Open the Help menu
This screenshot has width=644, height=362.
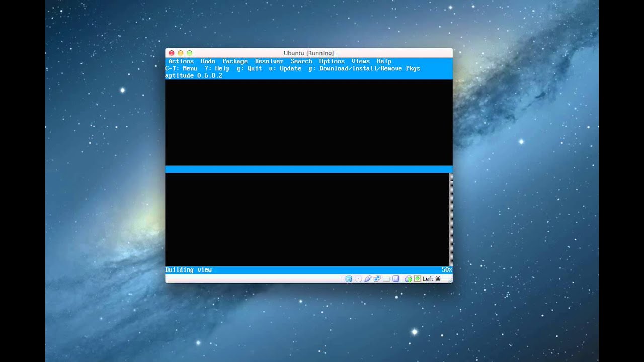(x=384, y=61)
